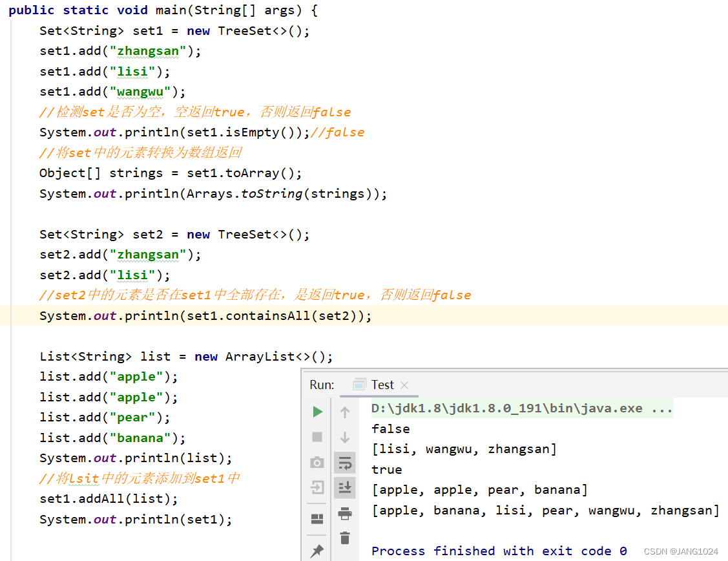Click the console line starting '[apple, banana, lisi'

(546, 511)
